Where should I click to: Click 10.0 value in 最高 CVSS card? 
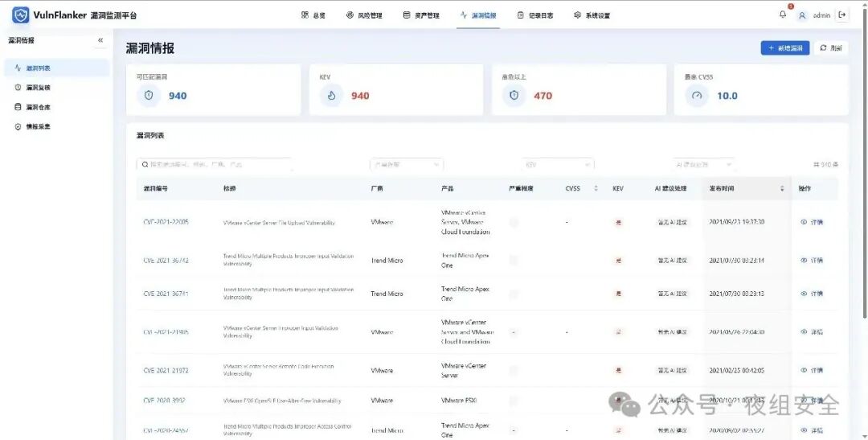[x=727, y=96]
